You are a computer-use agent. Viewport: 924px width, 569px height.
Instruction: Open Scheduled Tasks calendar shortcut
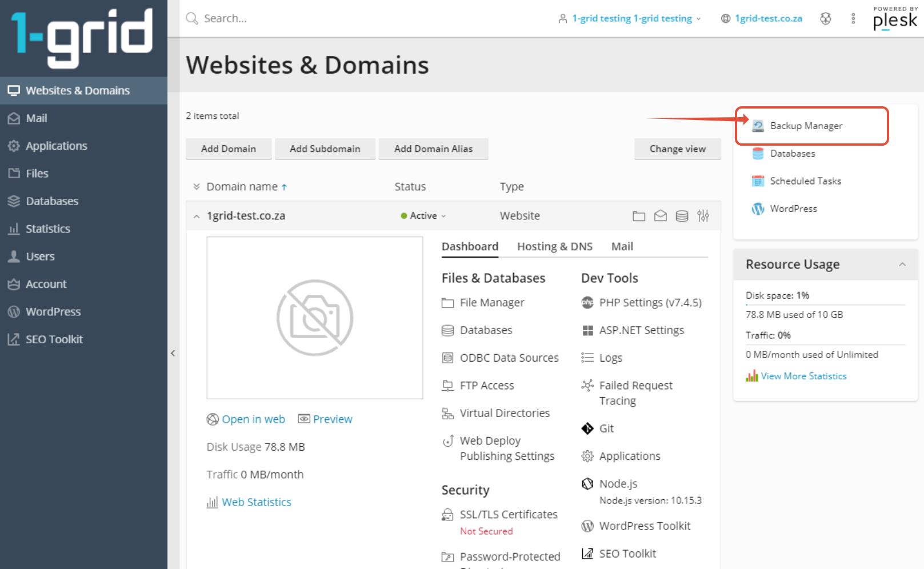pyautogui.click(x=797, y=181)
